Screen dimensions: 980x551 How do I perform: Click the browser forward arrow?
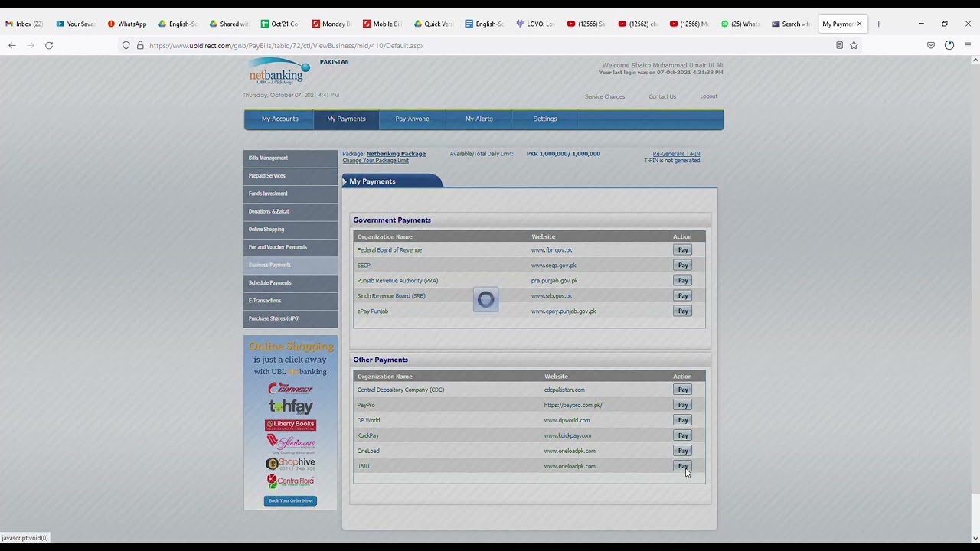pyautogui.click(x=31, y=45)
